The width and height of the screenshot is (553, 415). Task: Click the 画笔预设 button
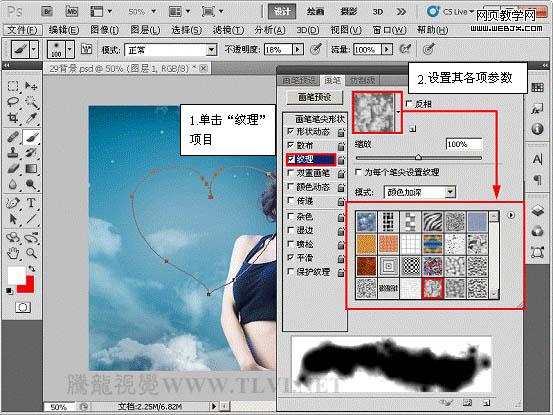[x=314, y=97]
